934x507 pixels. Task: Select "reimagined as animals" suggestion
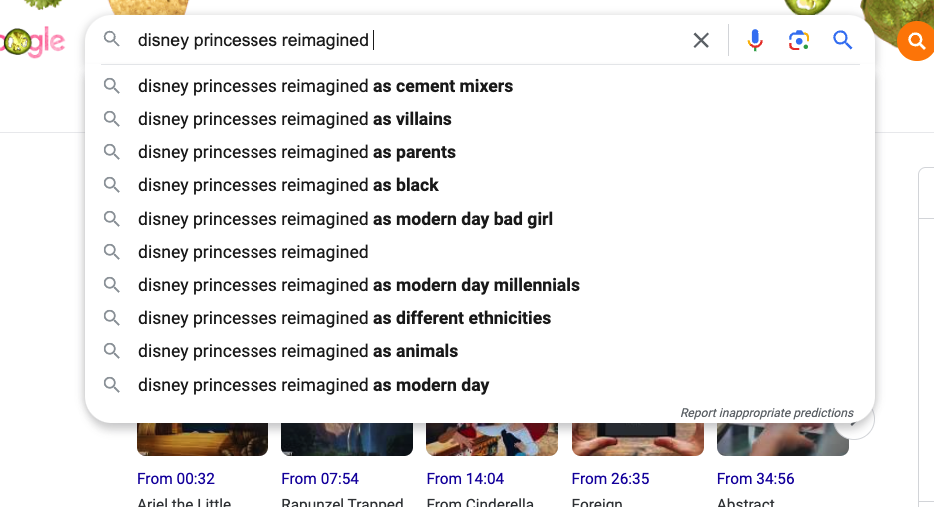[298, 351]
